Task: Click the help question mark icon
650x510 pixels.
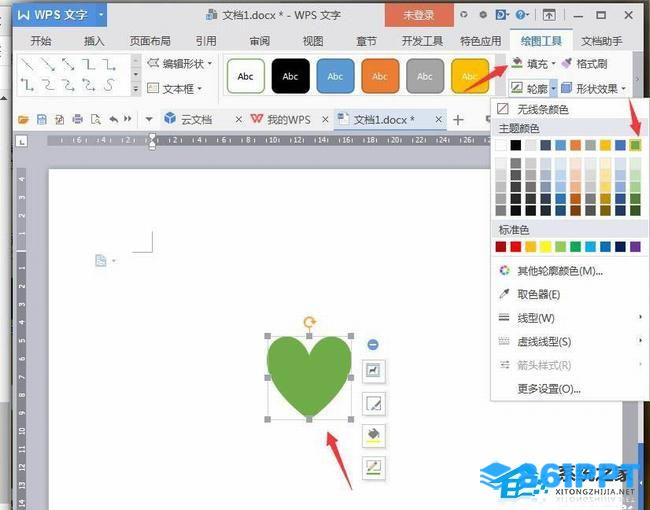Action: click(x=520, y=15)
